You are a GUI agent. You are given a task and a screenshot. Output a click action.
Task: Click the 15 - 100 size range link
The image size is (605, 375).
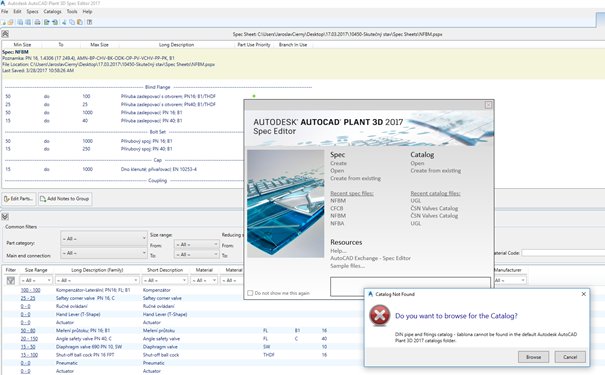pyautogui.click(x=29, y=355)
